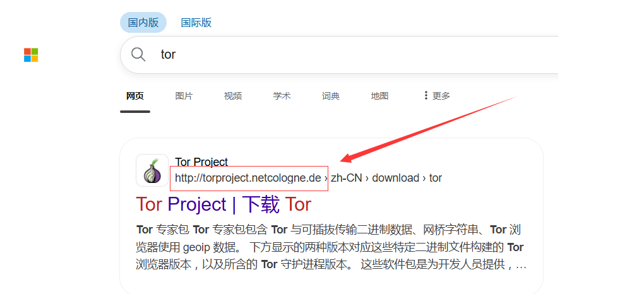Image resolution: width=644 pixels, height=294 pixels.
Task: Click the "Tor Project" site name
Action: (201, 162)
